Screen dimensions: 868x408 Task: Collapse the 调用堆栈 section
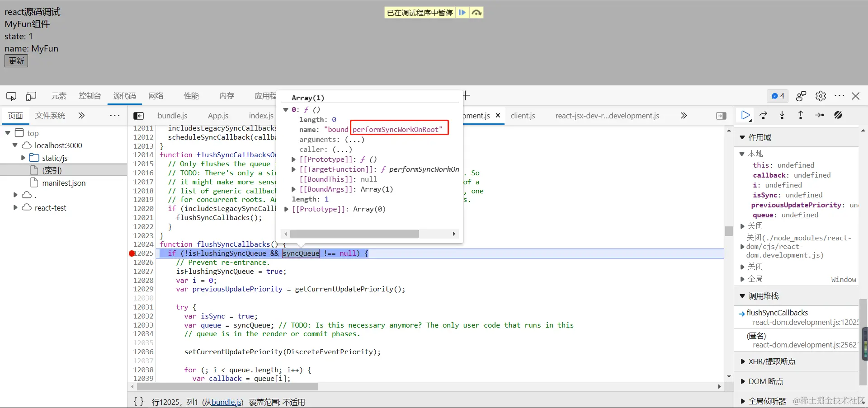pyautogui.click(x=742, y=296)
